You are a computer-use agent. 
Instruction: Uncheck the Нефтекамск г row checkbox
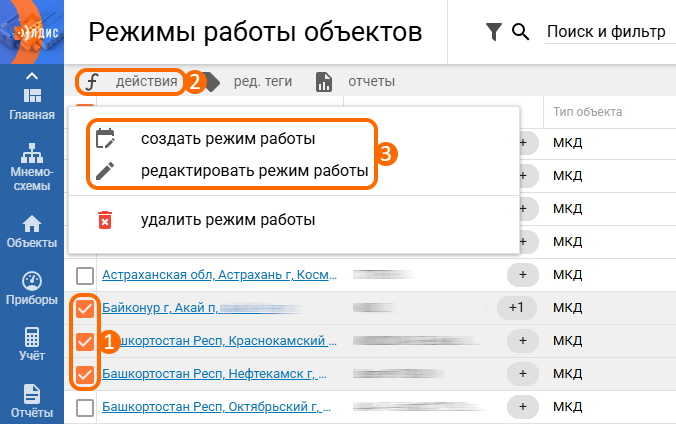point(85,374)
